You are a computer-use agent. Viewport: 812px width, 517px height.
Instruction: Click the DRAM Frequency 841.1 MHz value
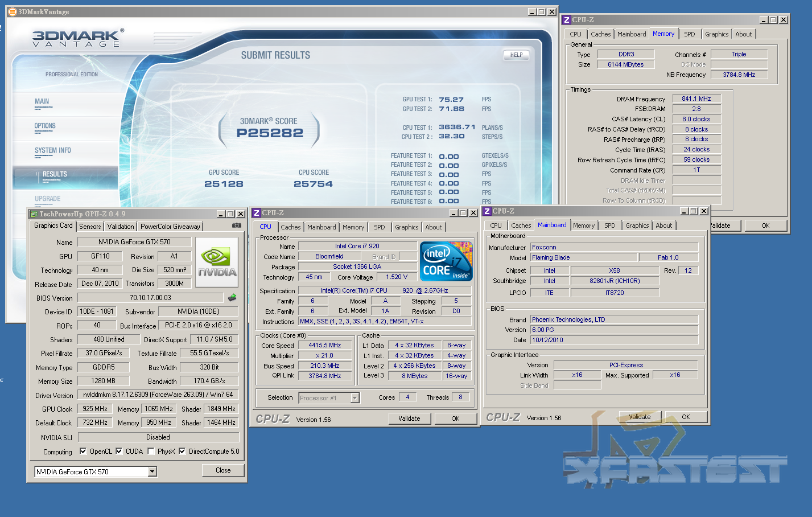point(696,99)
